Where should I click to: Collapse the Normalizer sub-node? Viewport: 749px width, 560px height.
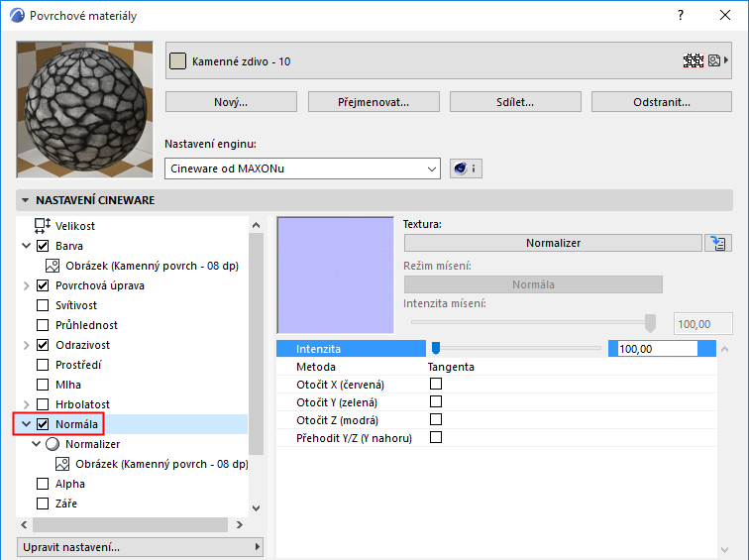(37, 444)
